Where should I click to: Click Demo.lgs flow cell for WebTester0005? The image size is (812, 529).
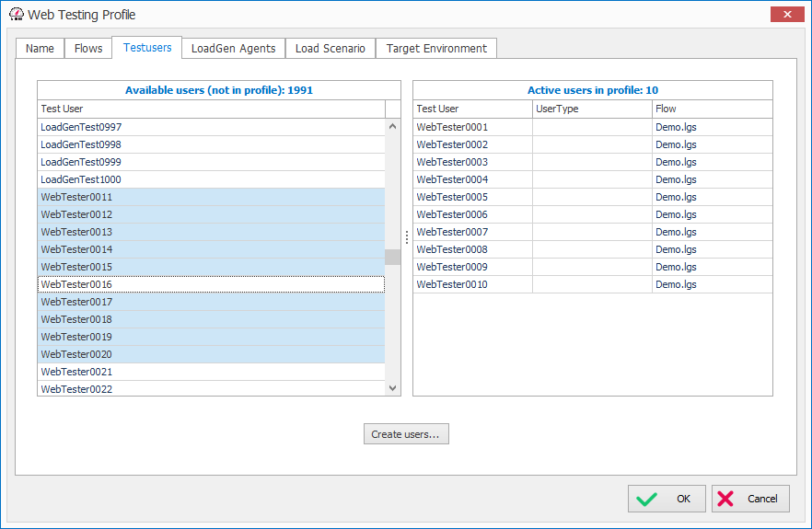(x=712, y=197)
